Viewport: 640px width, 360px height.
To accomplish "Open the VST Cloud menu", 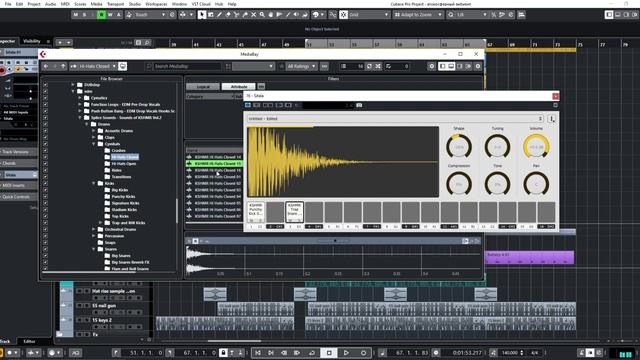I will tap(201, 4).
